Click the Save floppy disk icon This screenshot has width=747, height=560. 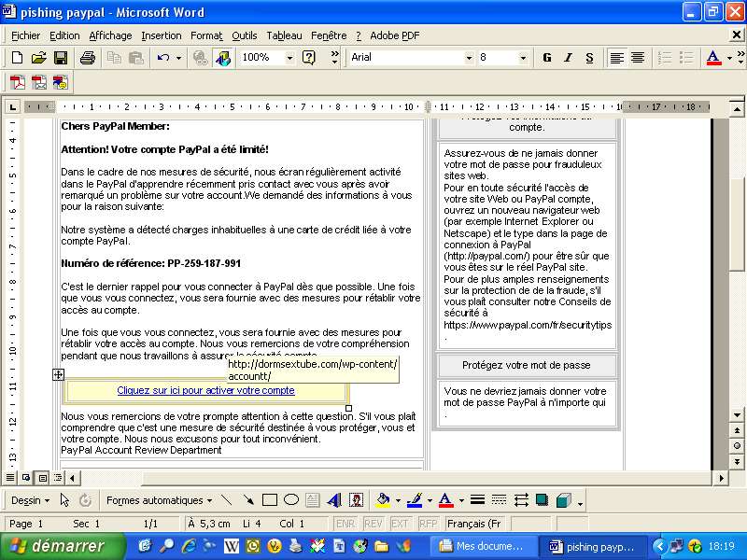pos(60,58)
